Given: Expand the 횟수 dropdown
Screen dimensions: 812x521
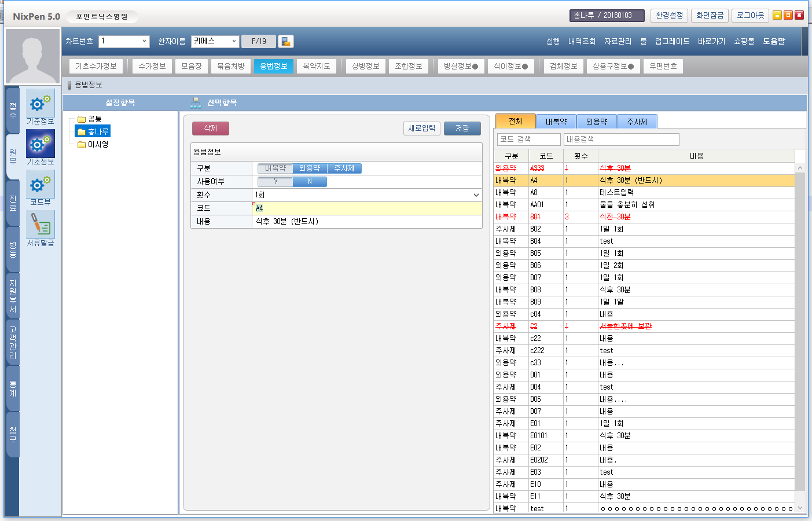Looking at the screenshot, I should [476, 195].
